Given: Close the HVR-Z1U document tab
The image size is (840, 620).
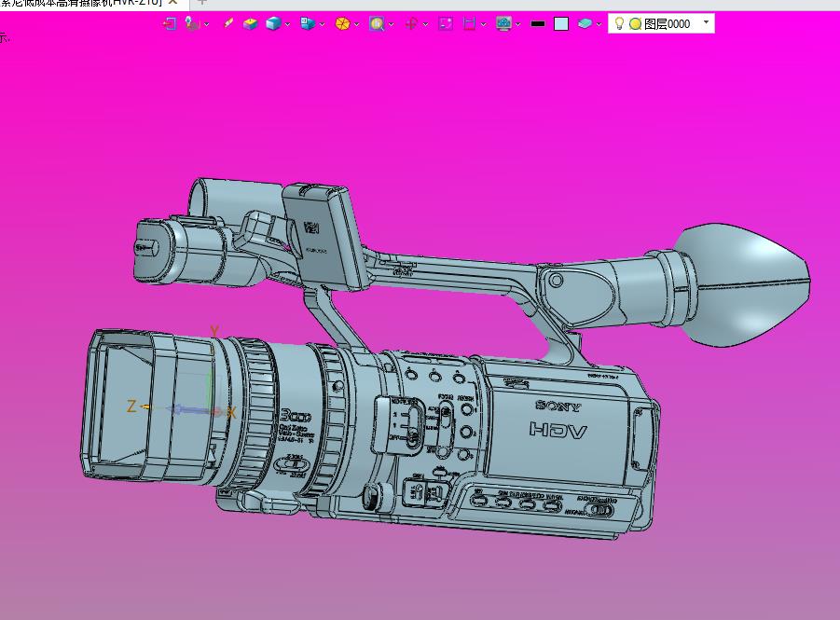Looking at the screenshot, I should click(173, 2).
